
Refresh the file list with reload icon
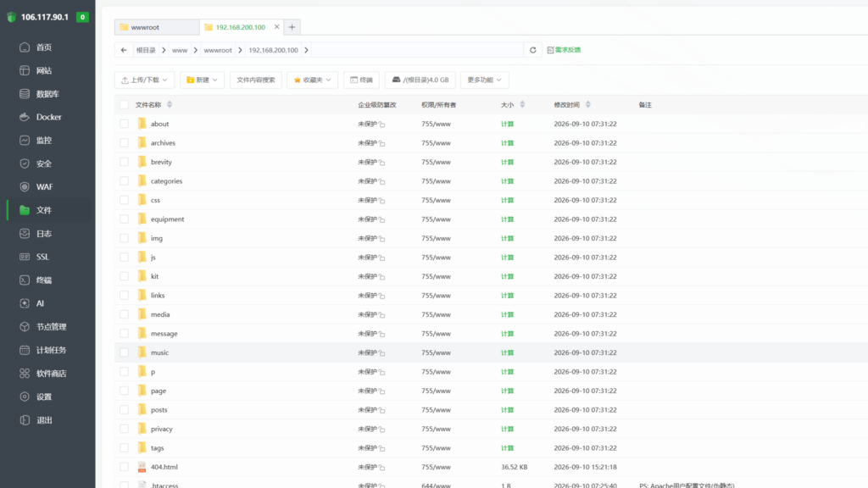[532, 50]
